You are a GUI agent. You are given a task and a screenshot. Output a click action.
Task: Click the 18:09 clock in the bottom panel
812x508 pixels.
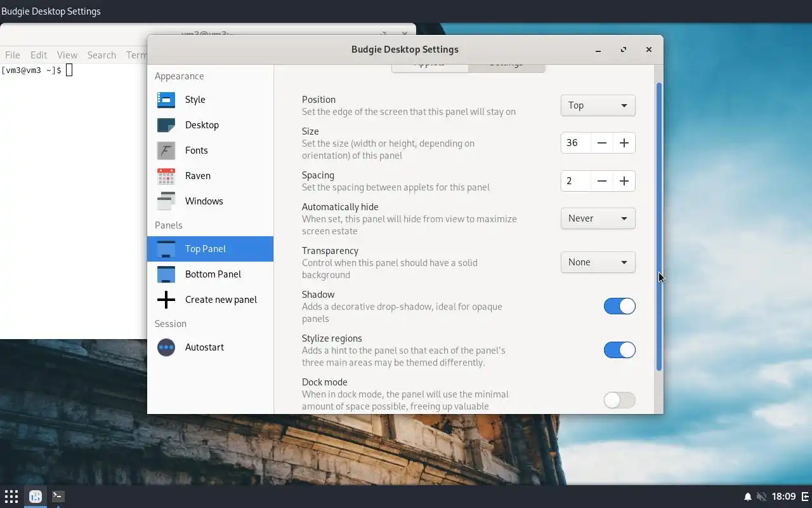785,497
